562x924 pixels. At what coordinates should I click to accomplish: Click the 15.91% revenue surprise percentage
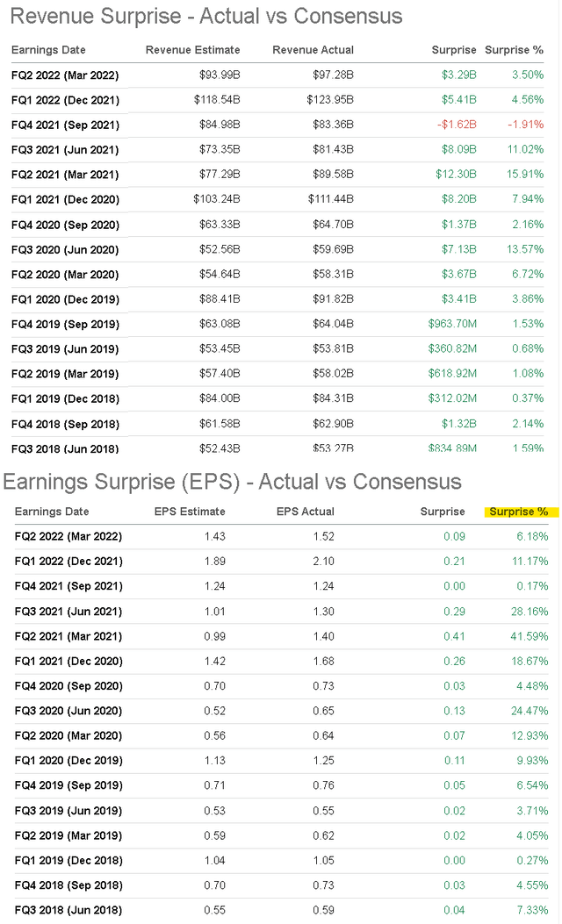526,175
